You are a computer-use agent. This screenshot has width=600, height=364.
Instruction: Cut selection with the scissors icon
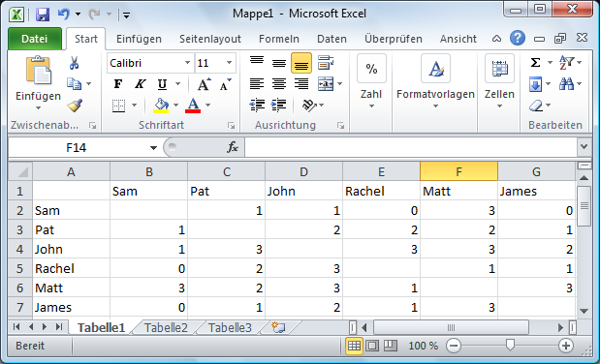click(75, 63)
